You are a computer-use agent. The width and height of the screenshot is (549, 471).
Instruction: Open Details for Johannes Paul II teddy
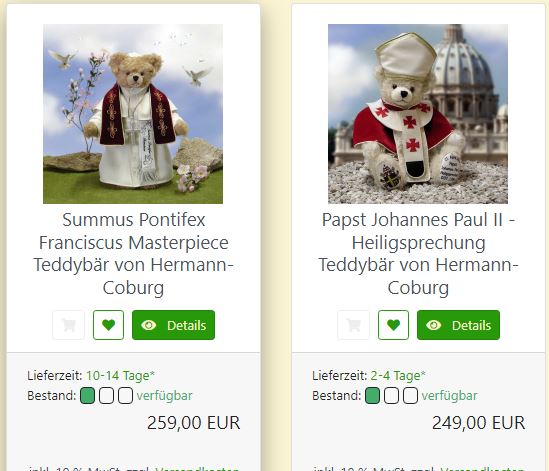click(x=458, y=325)
